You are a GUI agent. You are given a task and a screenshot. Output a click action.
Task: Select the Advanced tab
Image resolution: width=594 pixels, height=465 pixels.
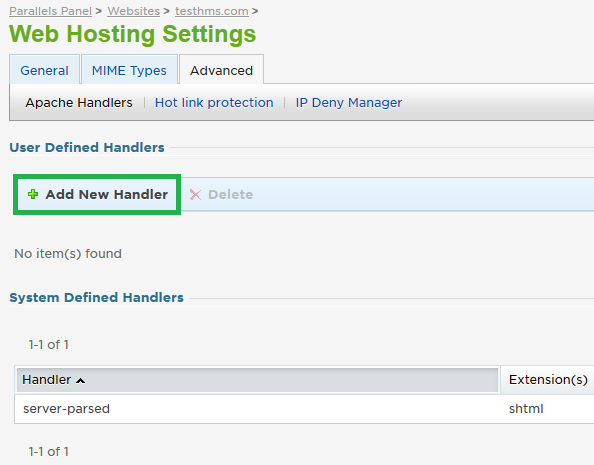point(222,70)
